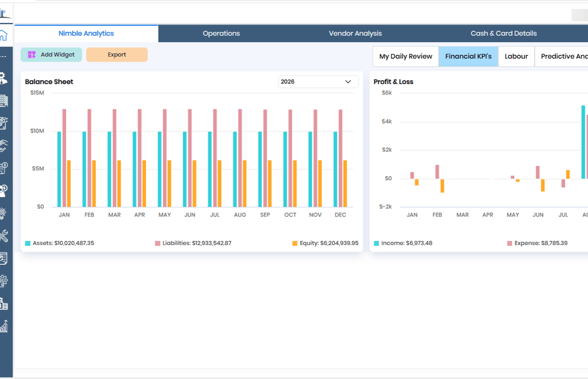Open the Balance Sheet year dropdown
Screen dimensions: 588x379
[x=318, y=82]
